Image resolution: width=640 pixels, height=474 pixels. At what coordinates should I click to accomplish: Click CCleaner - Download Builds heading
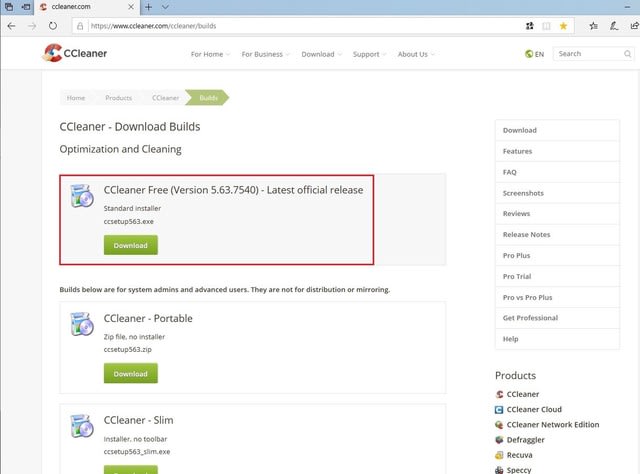click(130, 127)
